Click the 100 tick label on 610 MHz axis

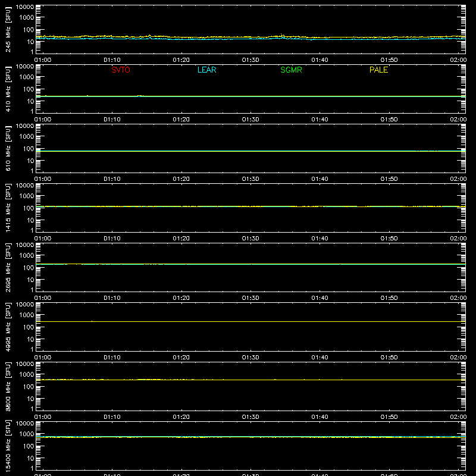[29, 149]
